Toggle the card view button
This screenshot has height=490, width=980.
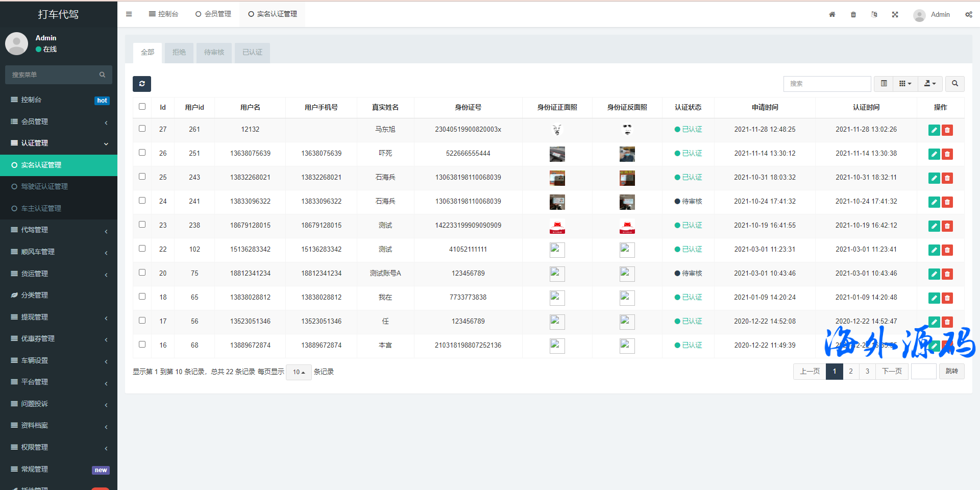884,84
